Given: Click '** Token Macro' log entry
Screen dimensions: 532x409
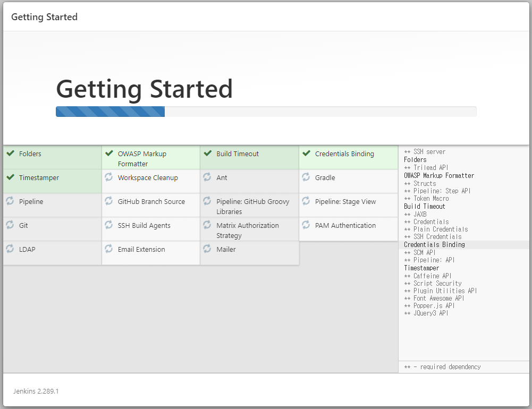Looking at the screenshot, I should tap(426, 199).
